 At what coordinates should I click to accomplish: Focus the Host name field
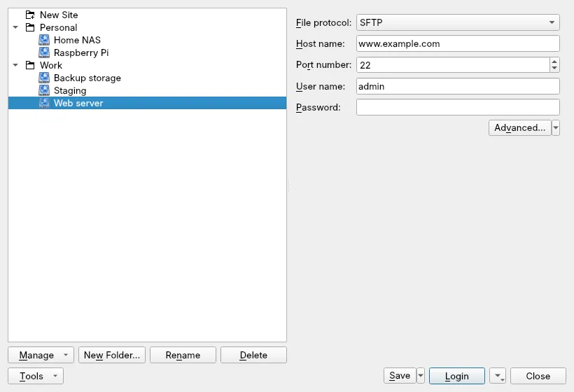tap(458, 43)
